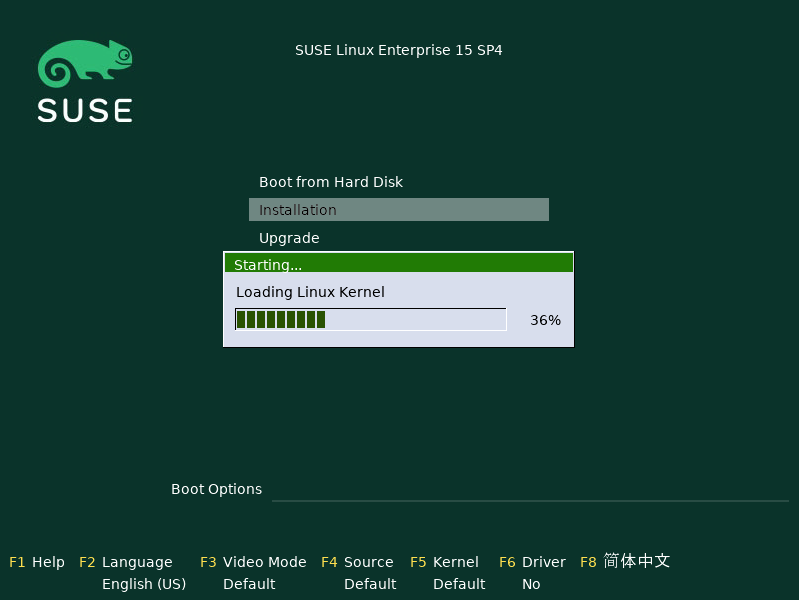Open F3 Video Mode options
Viewport: 799px width, 600px height.
(x=253, y=562)
